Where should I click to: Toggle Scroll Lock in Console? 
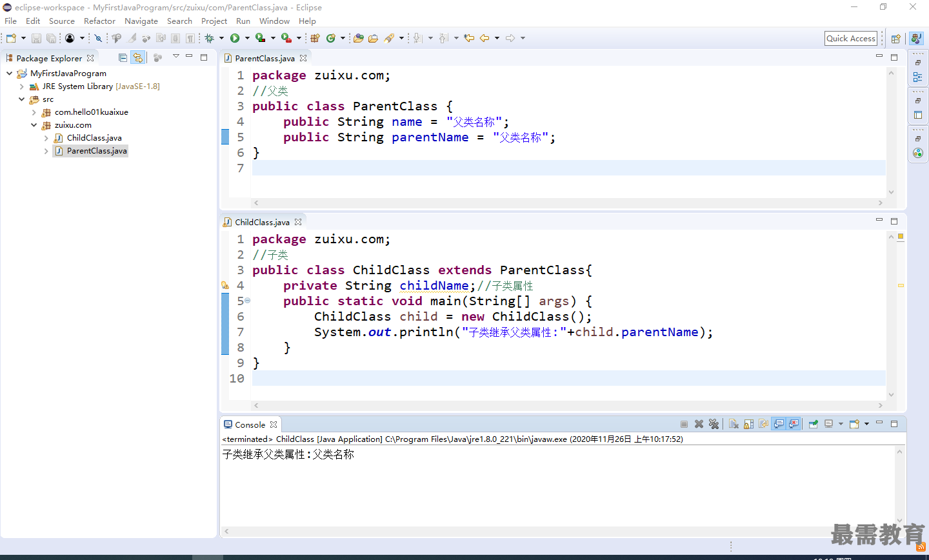pyautogui.click(x=748, y=424)
